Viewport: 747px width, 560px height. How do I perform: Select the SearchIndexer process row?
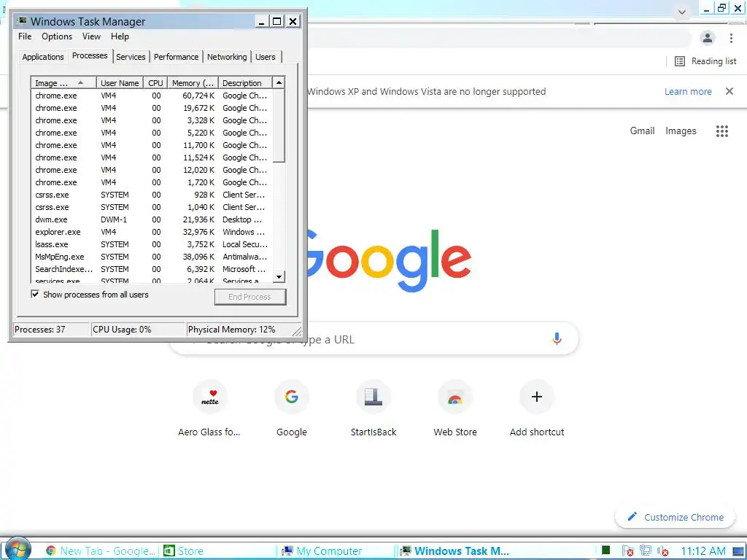[x=152, y=268]
